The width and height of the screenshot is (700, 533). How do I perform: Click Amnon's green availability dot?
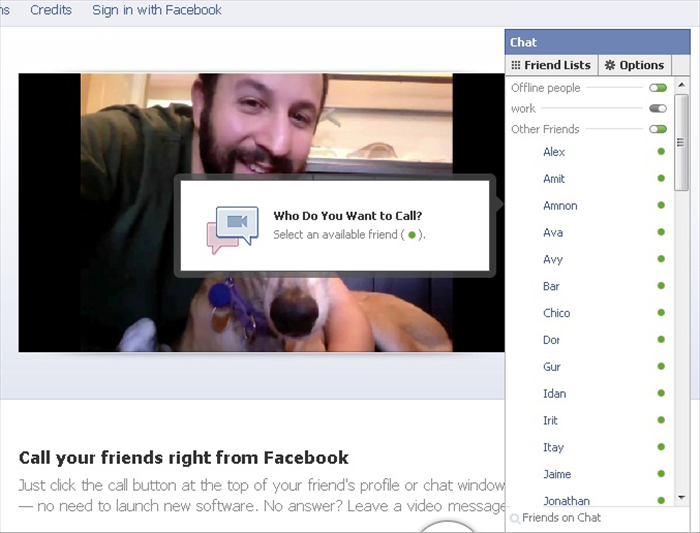661,205
